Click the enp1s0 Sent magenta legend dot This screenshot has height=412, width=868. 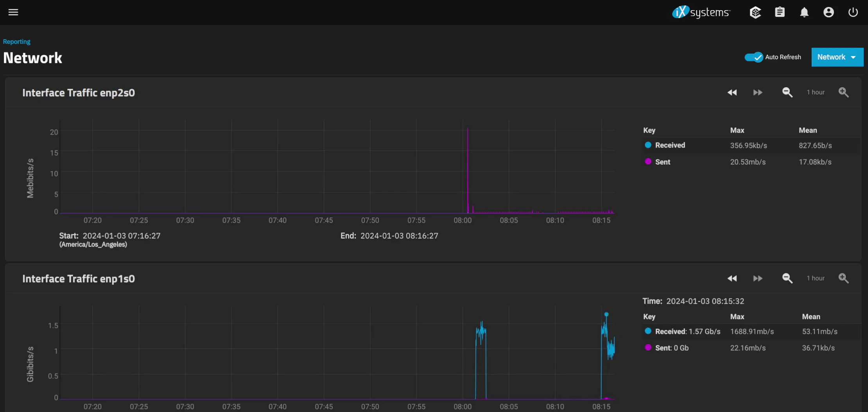(648, 347)
